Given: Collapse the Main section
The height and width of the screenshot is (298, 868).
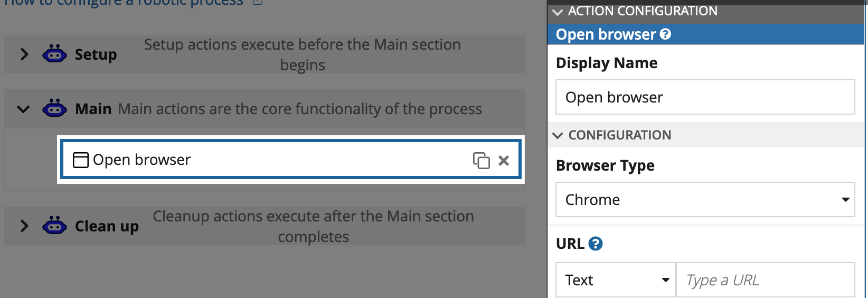Looking at the screenshot, I should 24,109.
